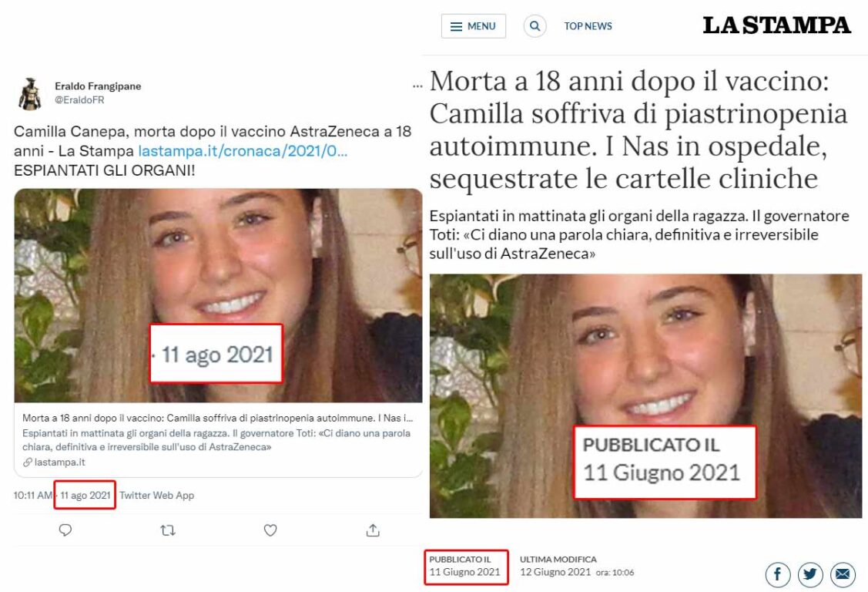Click the @EraldoFR handle
The image size is (868, 592).
pos(79,99)
